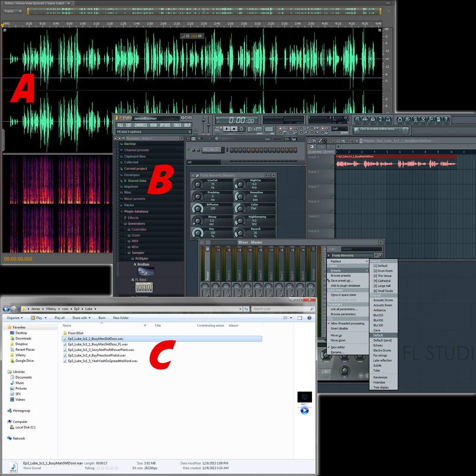Click the undo history round toolbar icon
Screen dimensions: 476x476
coord(400,119)
